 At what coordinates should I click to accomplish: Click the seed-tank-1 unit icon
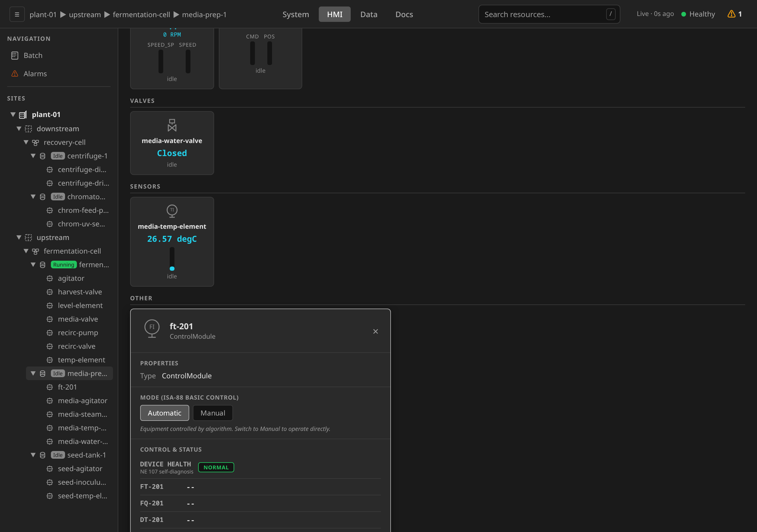point(43,455)
